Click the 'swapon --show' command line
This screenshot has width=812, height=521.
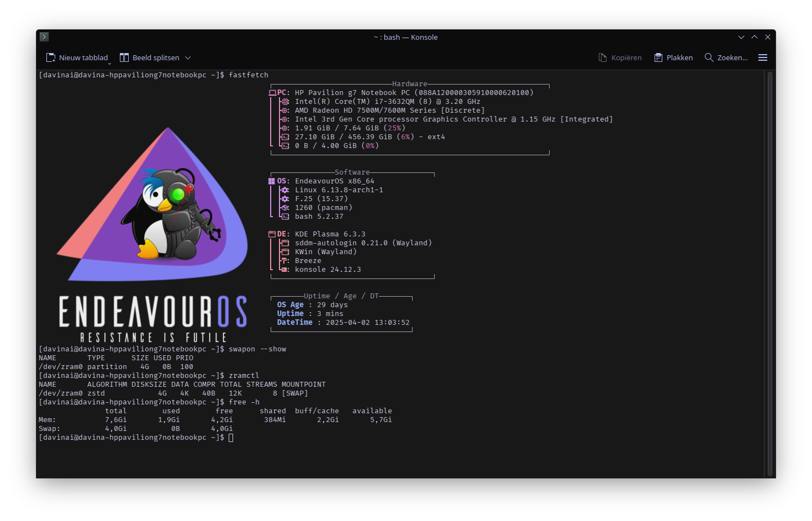coord(257,349)
